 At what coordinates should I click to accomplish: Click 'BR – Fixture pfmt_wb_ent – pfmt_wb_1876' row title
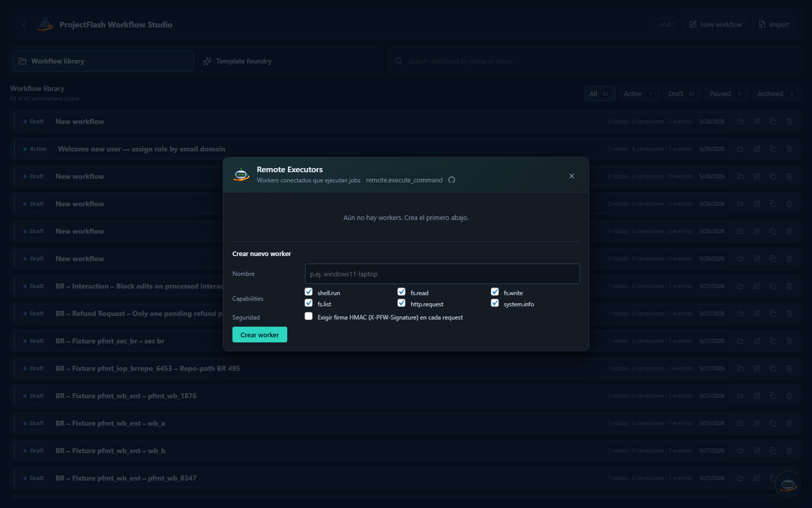(126, 396)
